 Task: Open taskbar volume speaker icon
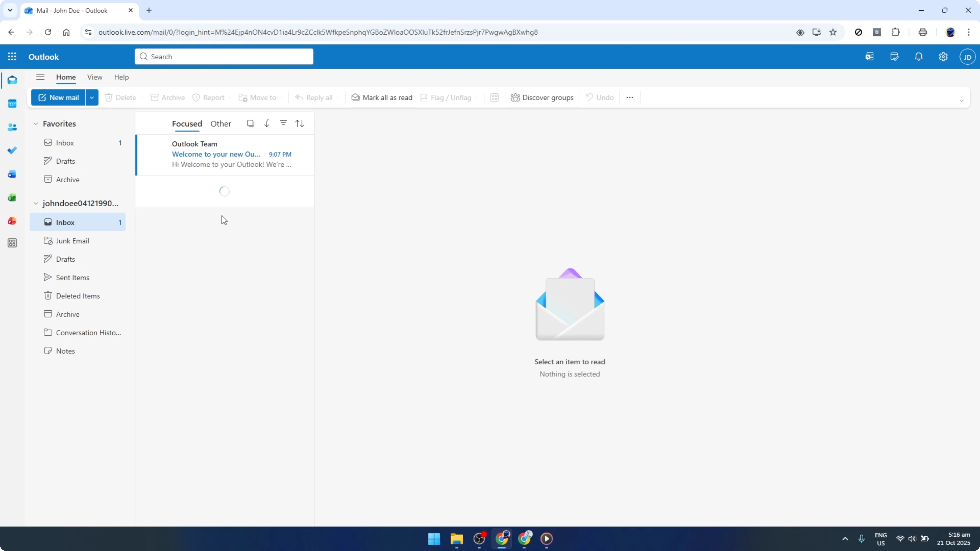coord(912,539)
